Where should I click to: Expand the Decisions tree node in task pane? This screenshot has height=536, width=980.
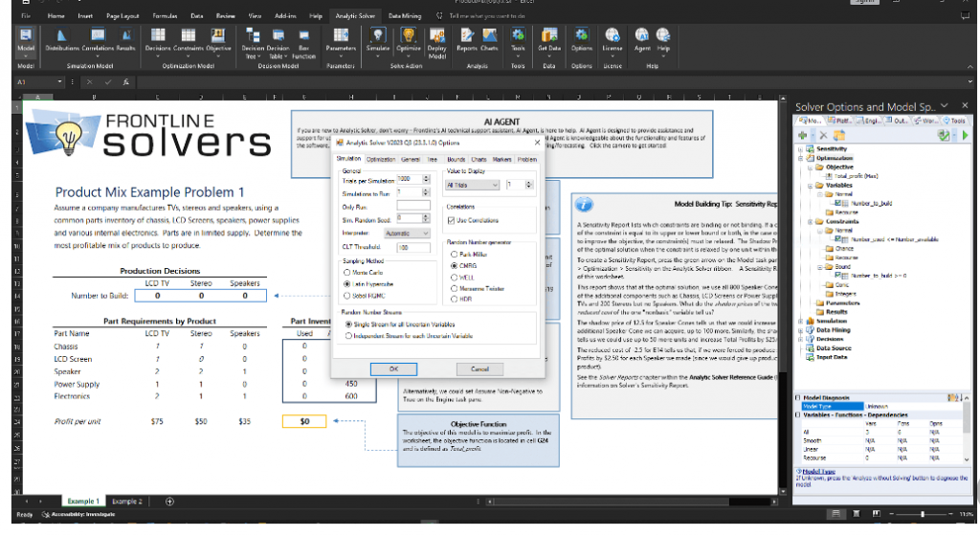(x=801, y=339)
